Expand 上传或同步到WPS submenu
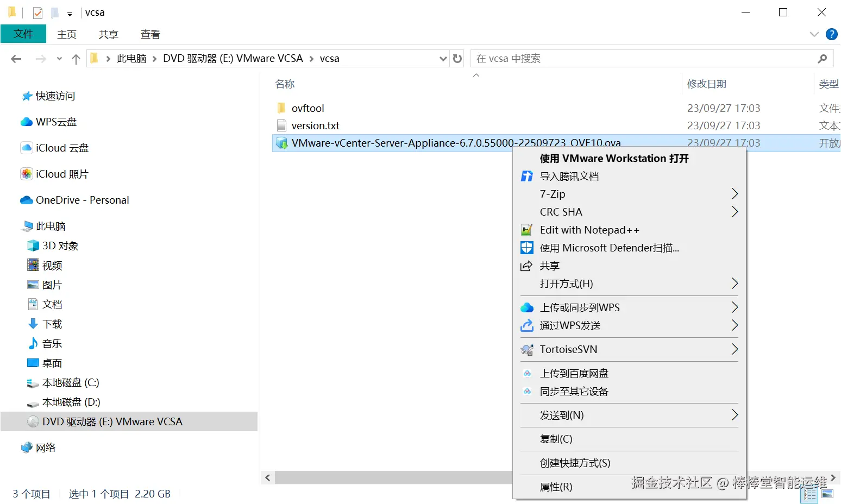Viewport: 841px width, 504px height. click(x=630, y=308)
